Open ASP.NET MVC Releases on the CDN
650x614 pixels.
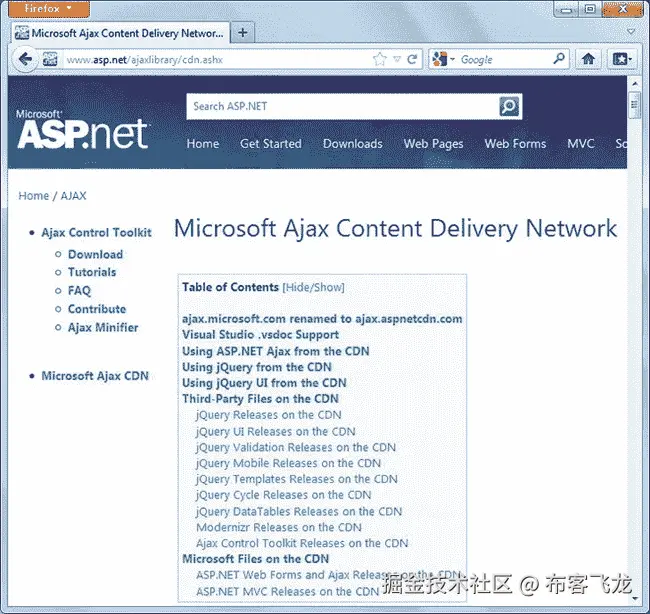(288, 591)
